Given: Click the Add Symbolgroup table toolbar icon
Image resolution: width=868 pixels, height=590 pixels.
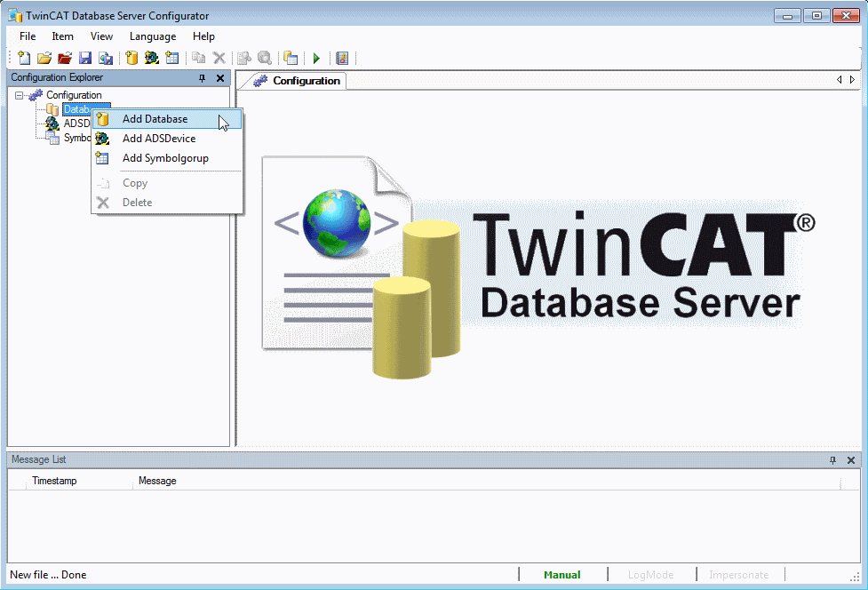Looking at the screenshot, I should click(x=172, y=58).
